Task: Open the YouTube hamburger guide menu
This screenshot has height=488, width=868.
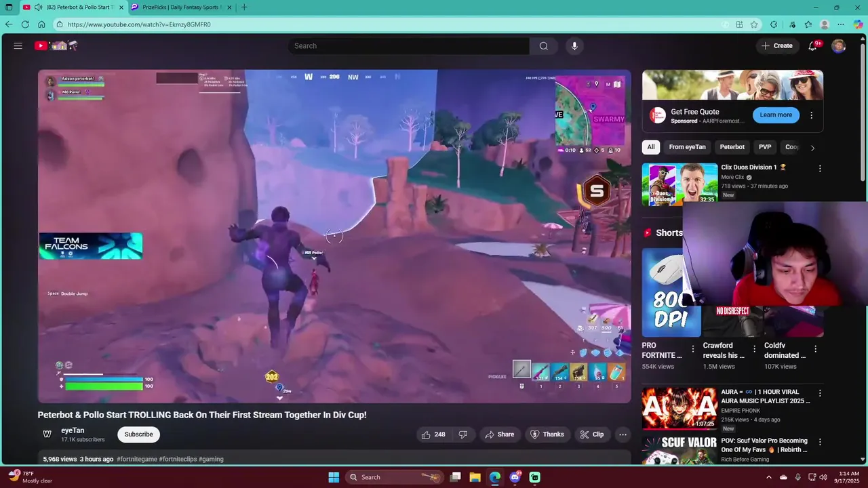Action: 18,45
